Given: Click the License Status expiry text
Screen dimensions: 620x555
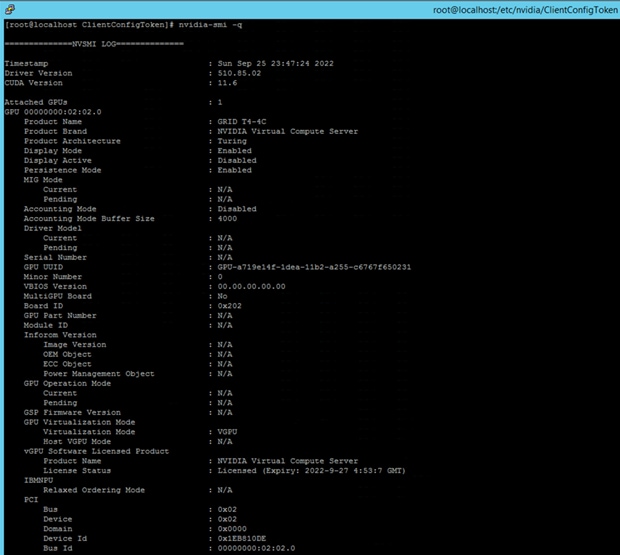Looking at the screenshot, I should pyautogui.click(x=312, y=471).
